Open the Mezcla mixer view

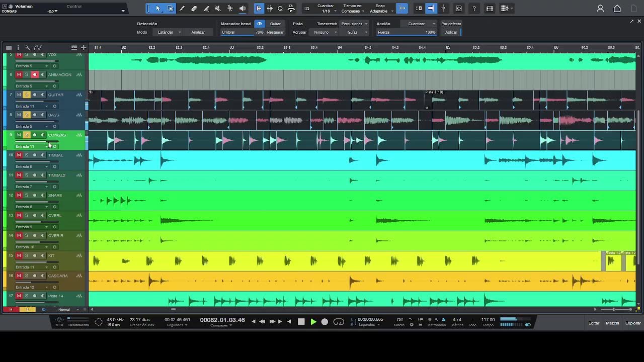[612, 323]
